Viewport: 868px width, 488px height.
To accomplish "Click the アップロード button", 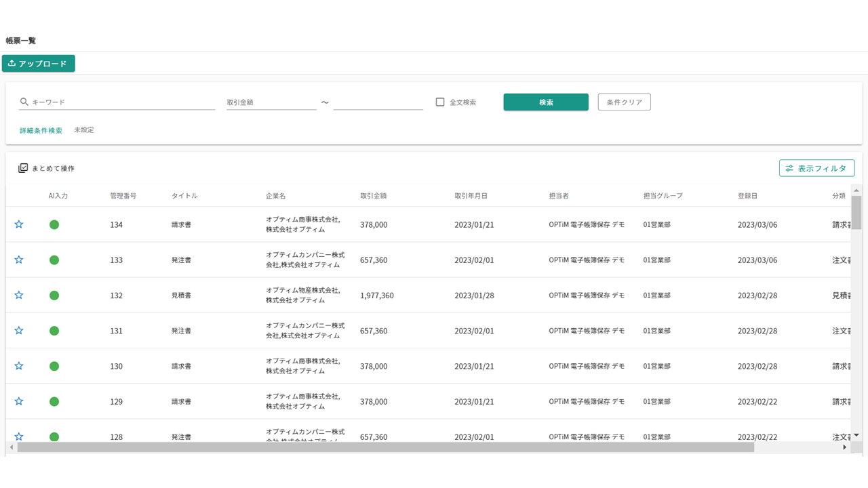I will click(39, 64).
